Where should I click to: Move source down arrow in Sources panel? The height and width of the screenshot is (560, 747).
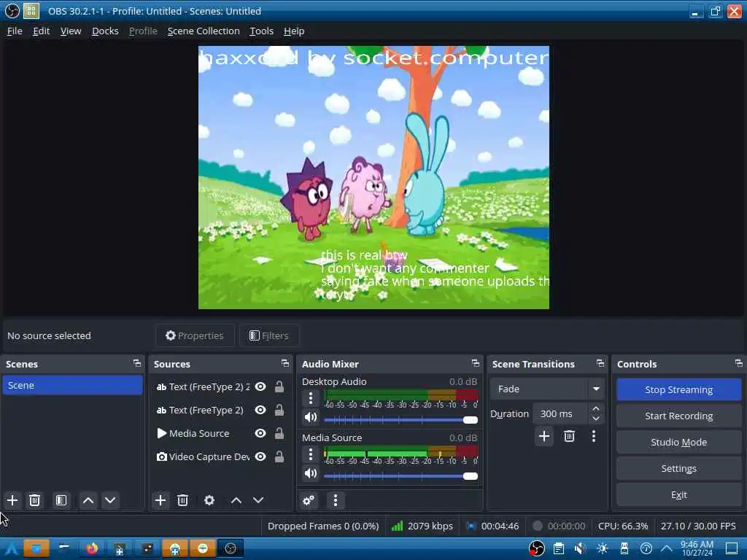pos(258,500)
